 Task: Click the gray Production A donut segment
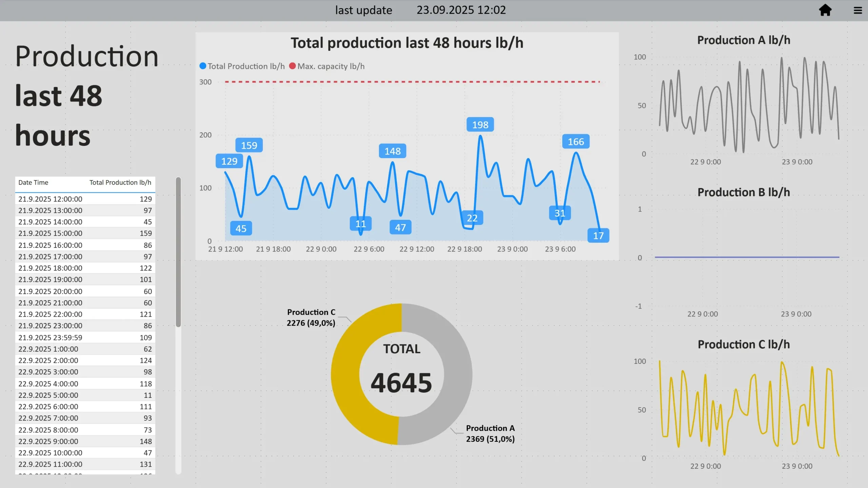tap(458, 375)
